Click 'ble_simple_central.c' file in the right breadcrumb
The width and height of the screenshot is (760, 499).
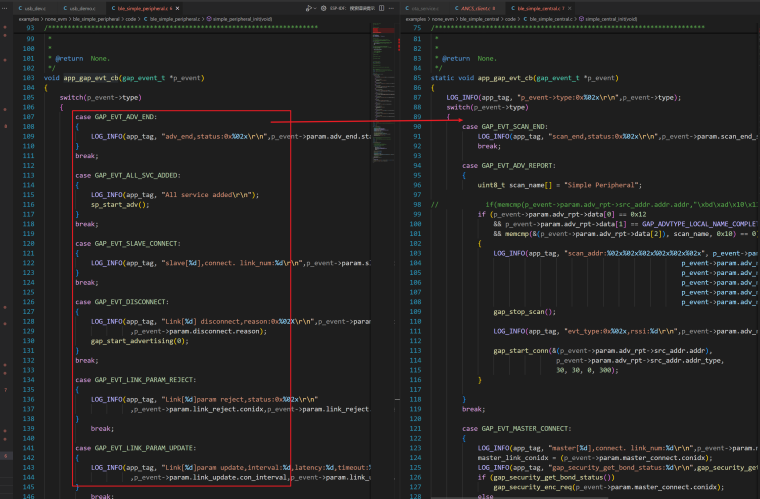[549, 19]
